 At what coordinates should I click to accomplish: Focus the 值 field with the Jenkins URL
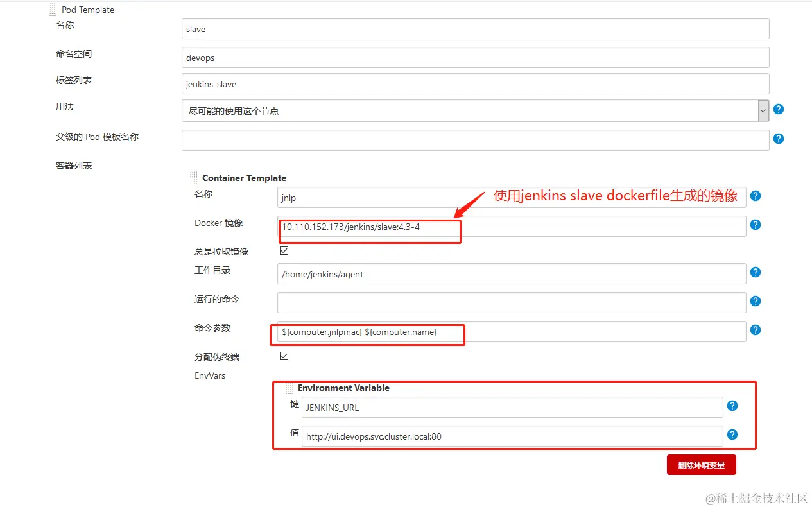pyautogui.click(x=512, y=436)
